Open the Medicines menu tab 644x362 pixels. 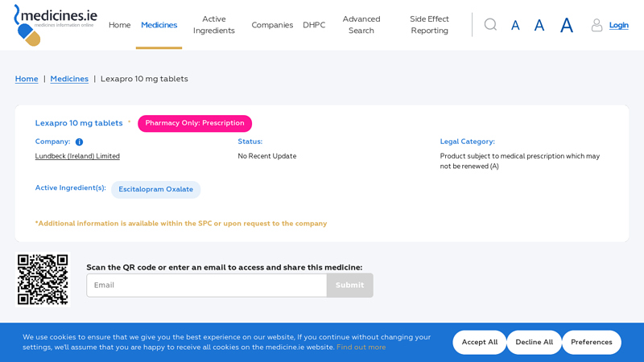coord(159,25)
